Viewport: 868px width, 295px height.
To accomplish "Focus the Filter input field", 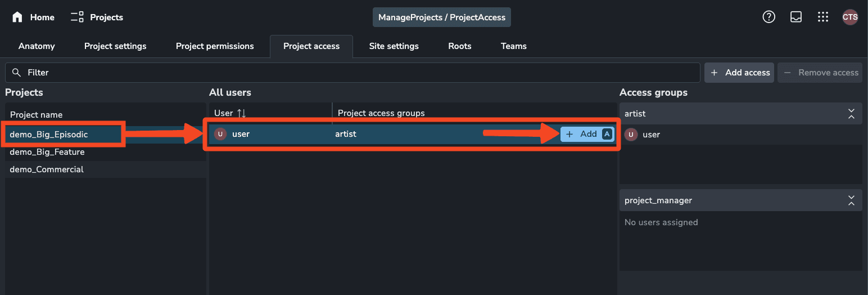I will tap(352, 73).
